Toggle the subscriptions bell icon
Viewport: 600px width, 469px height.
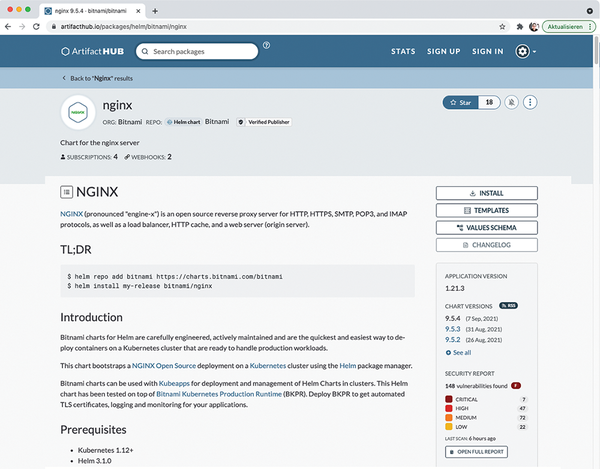click(x=511, y=103)
